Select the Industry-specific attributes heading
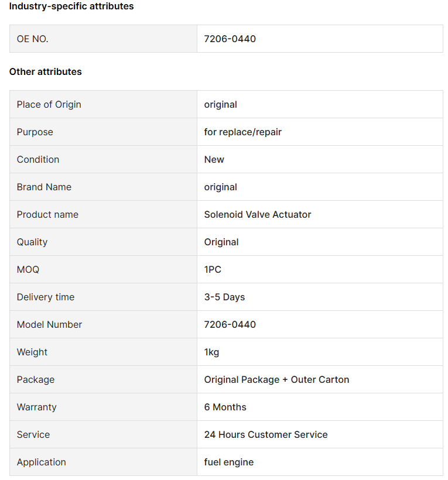The width and height of the screenshot is (448, 480). (x=71, y=6)
